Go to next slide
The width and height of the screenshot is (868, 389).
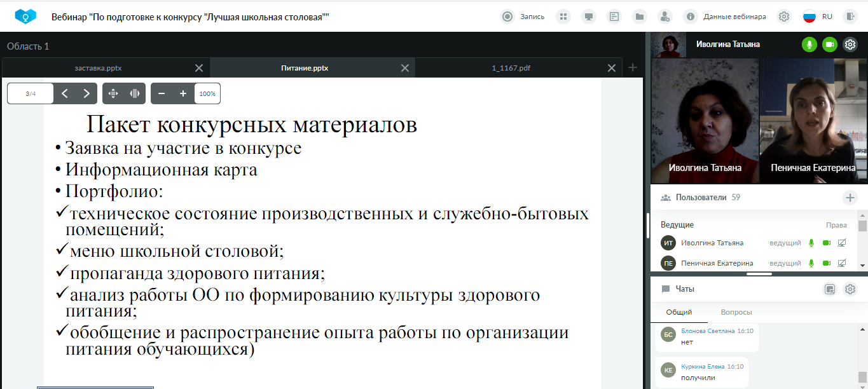pyautogui.click(x=86, y=93)
